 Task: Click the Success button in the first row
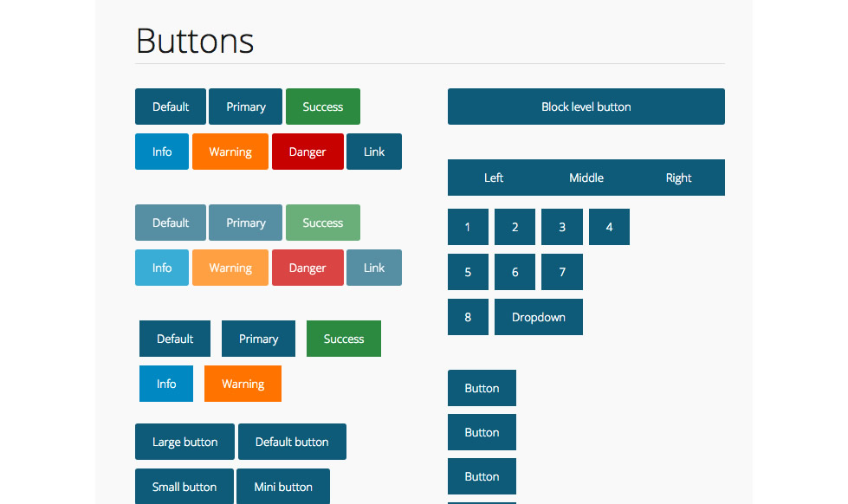pyautogui.click(x=322, y=106)
